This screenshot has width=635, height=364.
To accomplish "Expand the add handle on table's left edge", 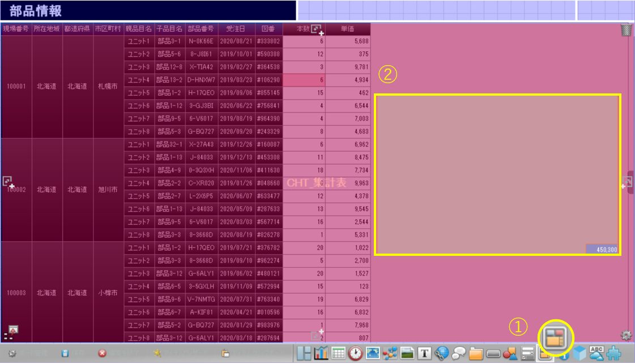I will tap(7, 182).
